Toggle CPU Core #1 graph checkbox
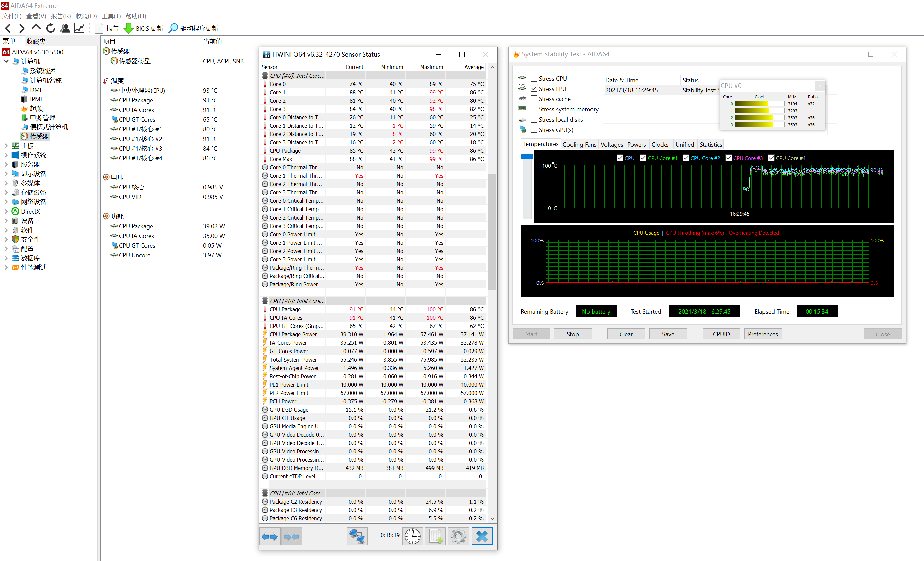 643,158
